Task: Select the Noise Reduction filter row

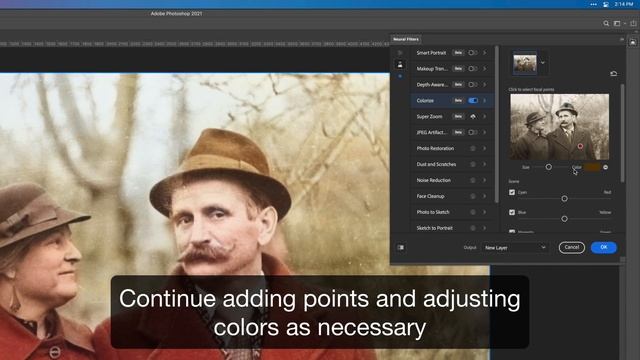Action: [x=452, y=180]
